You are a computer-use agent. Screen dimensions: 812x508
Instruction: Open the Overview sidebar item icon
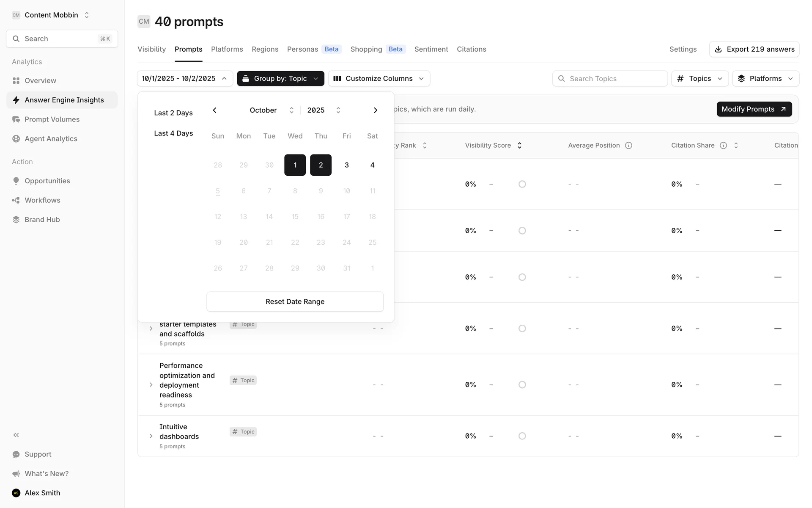coord(16,80)
